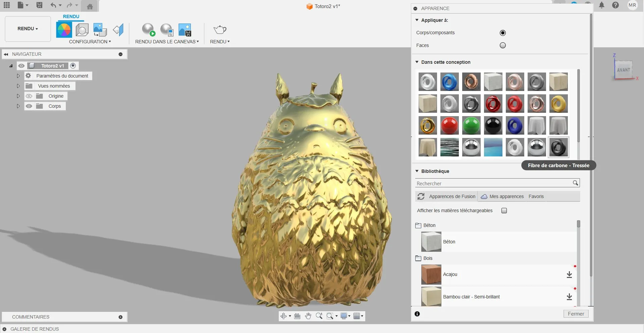
Task: Select the RENDU ribbon tab
Action: pyautogui.click(x=71, y=16)
